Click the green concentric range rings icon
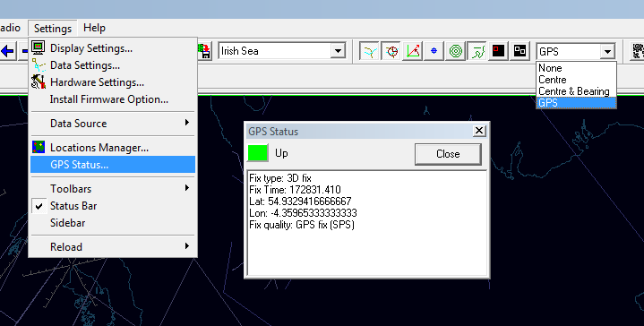Image resolution: width=644 pixels, height=326 pixels. tap(456, 51)
